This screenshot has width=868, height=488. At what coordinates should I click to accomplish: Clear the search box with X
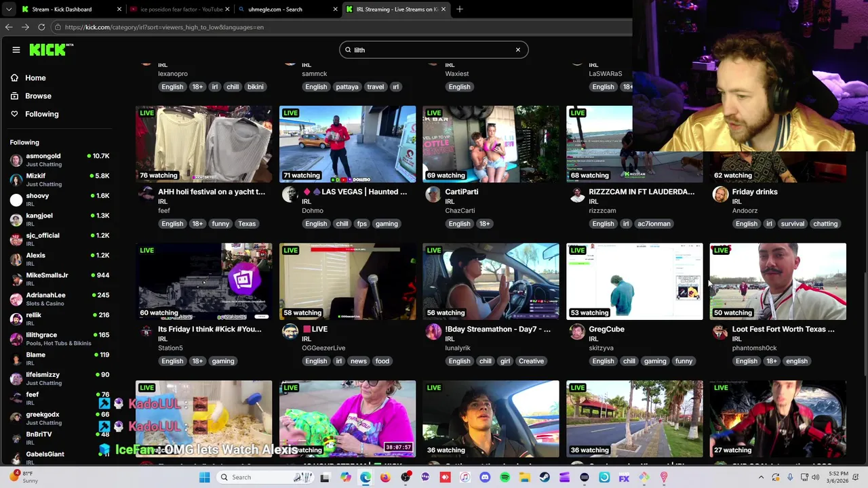pyautogui.click(x=518, y=49)
